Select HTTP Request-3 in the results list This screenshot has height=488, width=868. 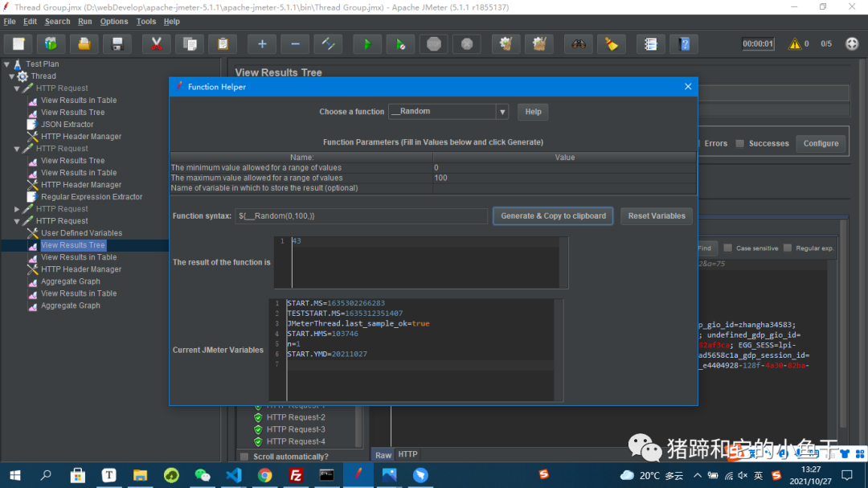(x=296, y=430)
